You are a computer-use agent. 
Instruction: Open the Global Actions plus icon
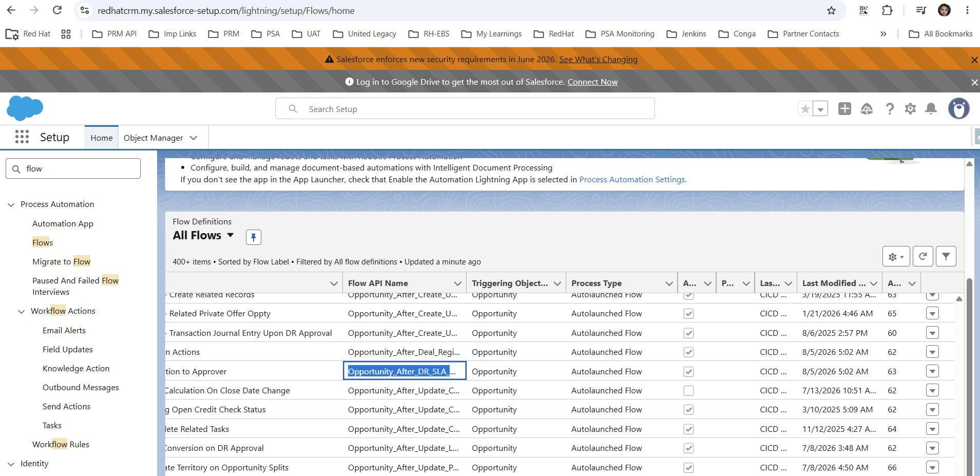click(844, 108)
